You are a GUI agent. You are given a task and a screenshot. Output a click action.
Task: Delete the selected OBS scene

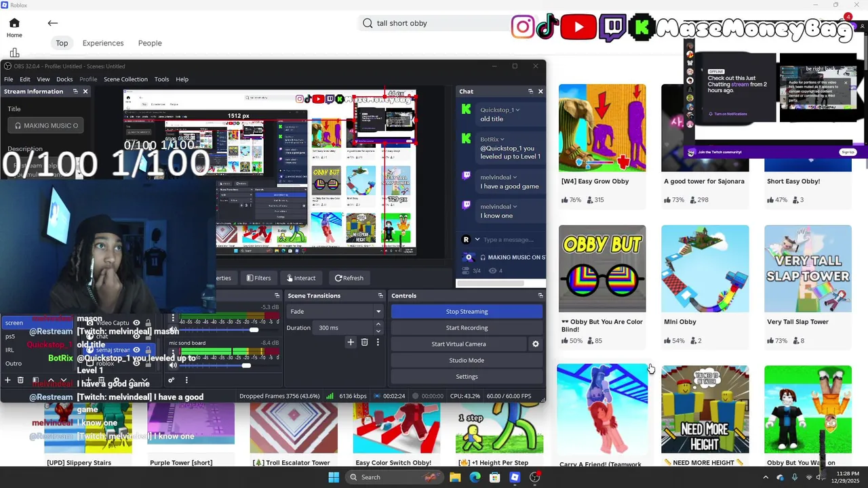pos(20,380)
